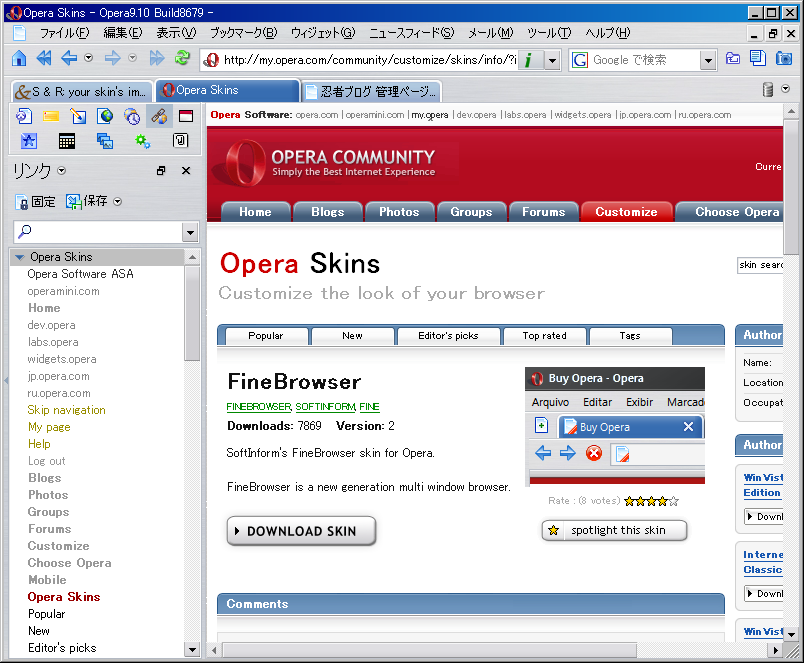804x663 pixels.
Task: Switch to the 忍者ブログ 管理ページ tab
Action: click(371, 92)
